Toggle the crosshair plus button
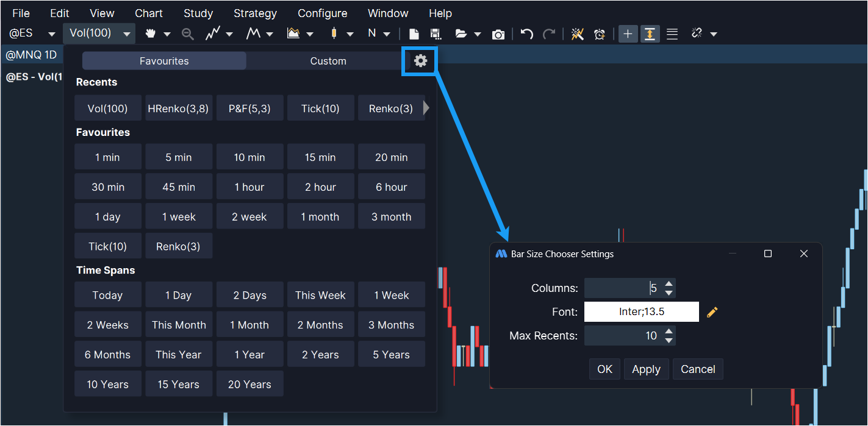This screenshot has width=868, height=426. [x=628, y=34]
